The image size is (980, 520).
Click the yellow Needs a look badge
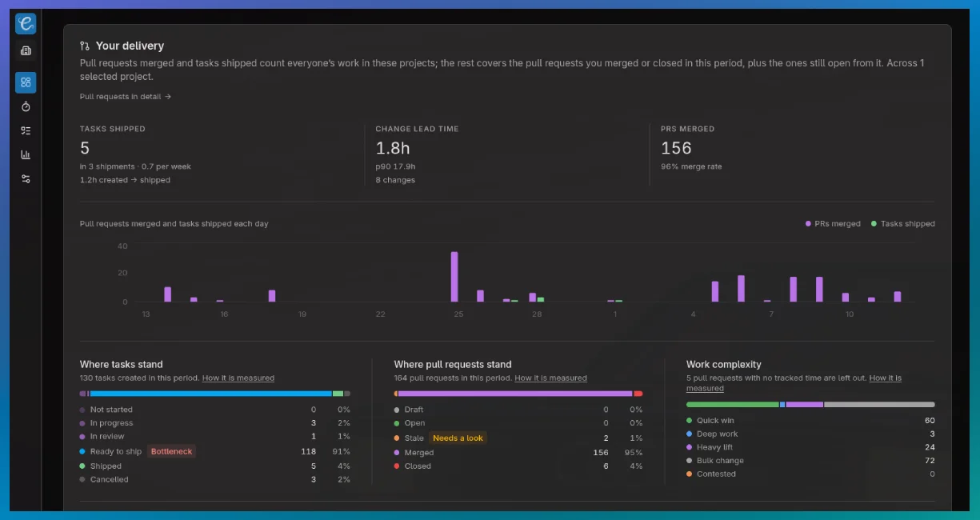[458, 438]
